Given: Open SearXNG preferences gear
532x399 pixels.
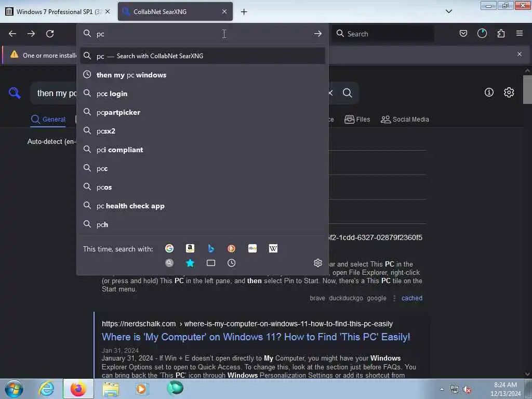Looking at the screenshot, I should click(x=509, y=92).
